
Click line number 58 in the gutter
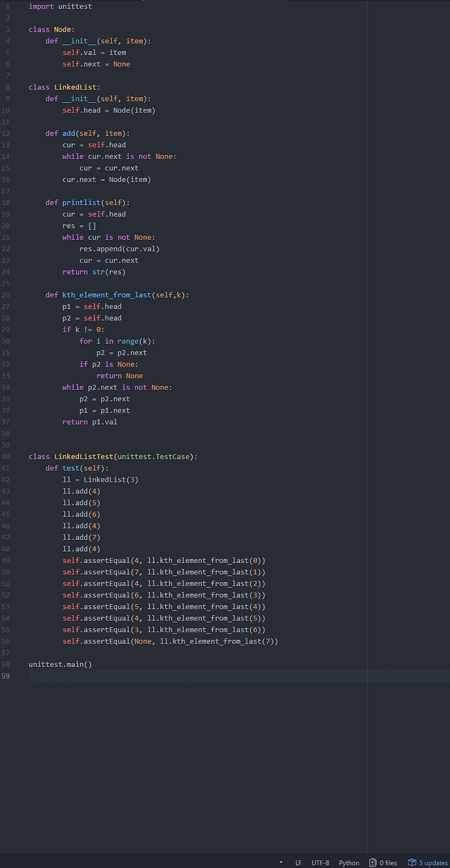click(x=5, y=664)
